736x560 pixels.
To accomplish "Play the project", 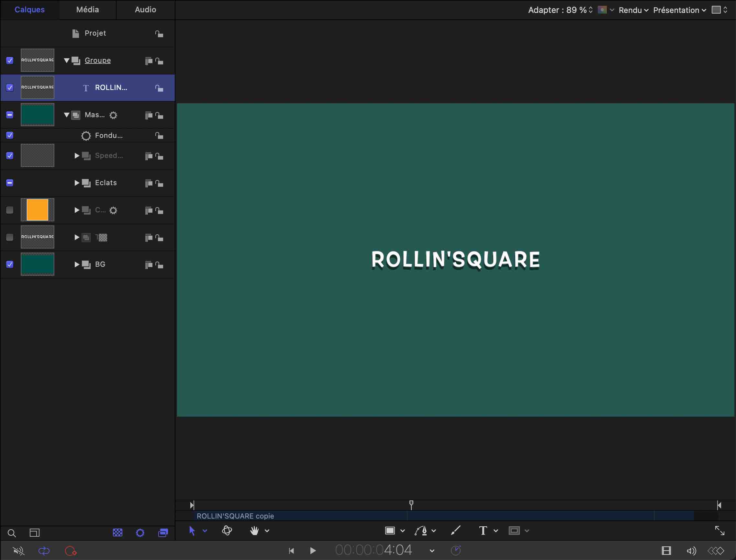I will (313, 551).
